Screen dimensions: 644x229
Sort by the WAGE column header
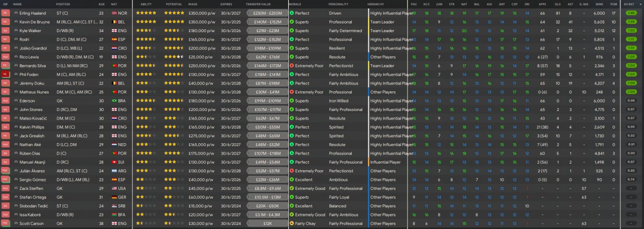pyautogui.click(x=193, y=4)
